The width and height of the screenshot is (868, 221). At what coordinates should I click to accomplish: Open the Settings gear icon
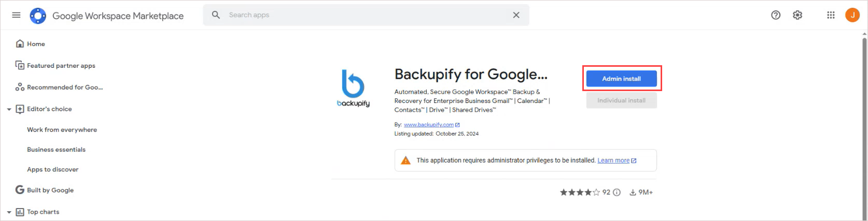[797, 15]
